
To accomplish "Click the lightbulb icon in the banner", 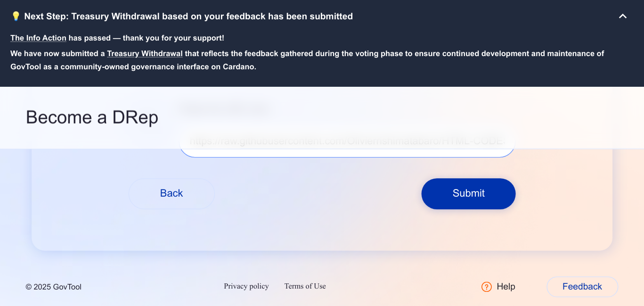I will click(16, 17).
